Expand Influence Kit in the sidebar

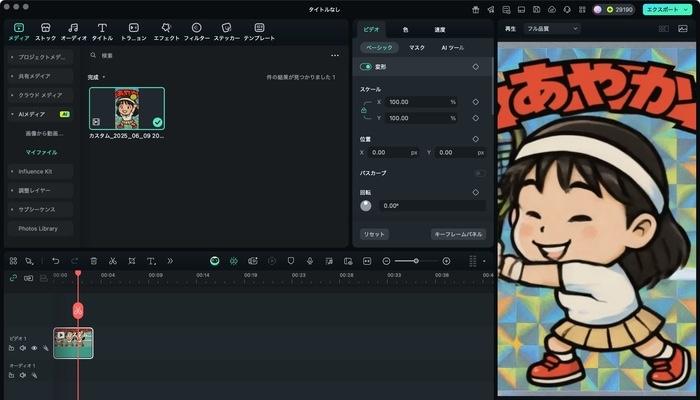(x=41, y=171)
